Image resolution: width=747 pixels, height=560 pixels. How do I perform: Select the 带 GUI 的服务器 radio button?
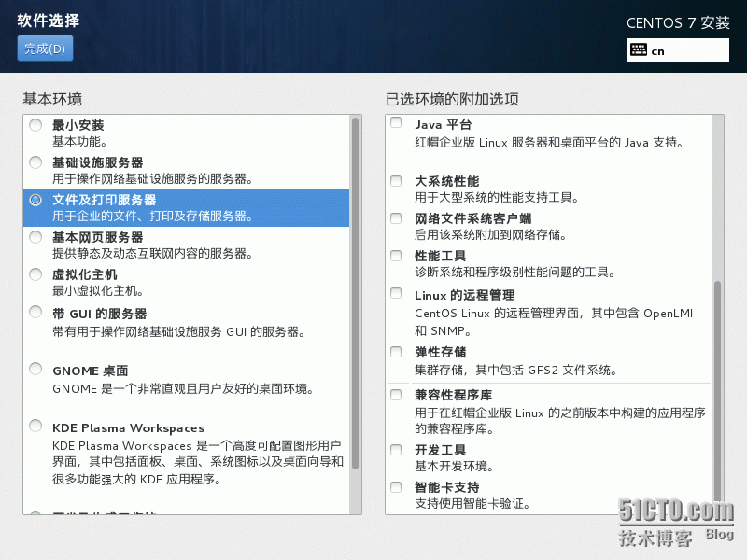coord(35,312)
